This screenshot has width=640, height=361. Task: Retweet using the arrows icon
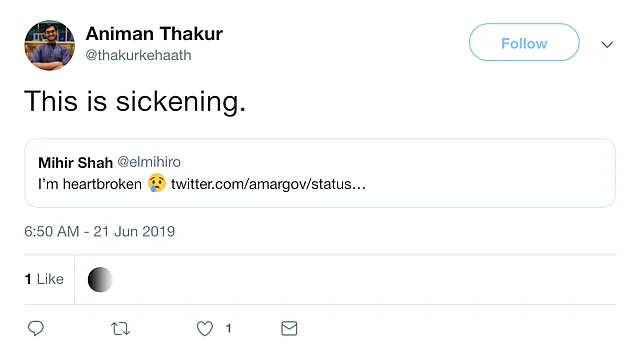(x=120, y=329)
